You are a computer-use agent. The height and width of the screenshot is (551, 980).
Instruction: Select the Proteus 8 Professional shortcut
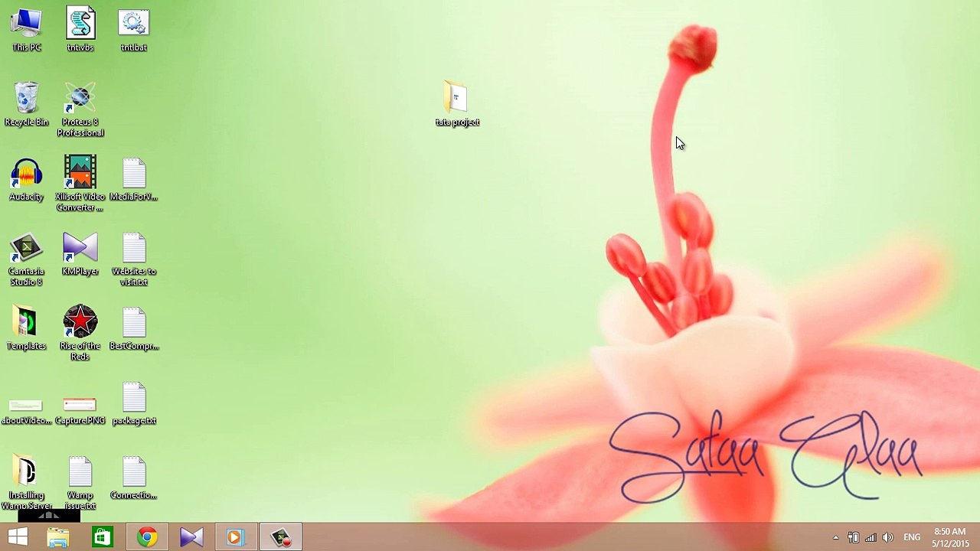(80, 110)
